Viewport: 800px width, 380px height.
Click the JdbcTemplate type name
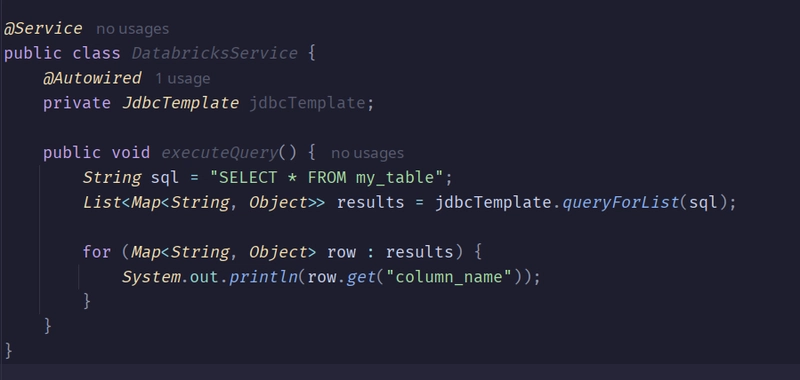(181, 103)
